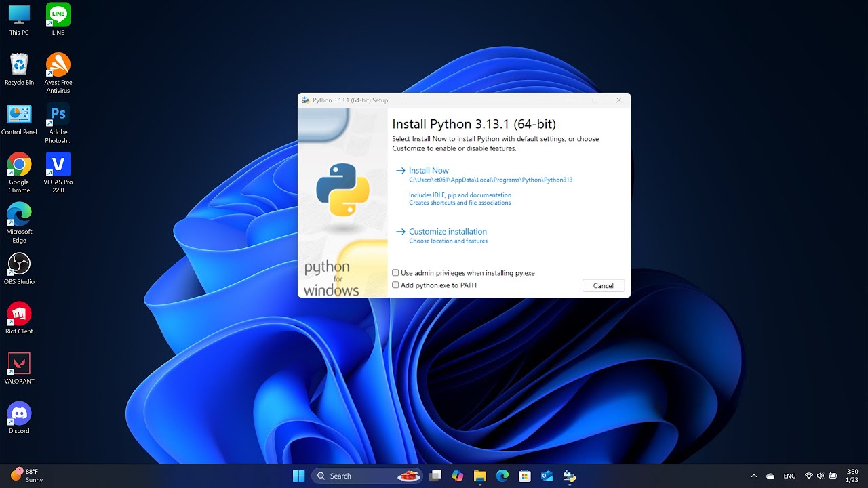Open the battery status tray icon
This screenshot has height=488, width=868.
tap(833, 476)
